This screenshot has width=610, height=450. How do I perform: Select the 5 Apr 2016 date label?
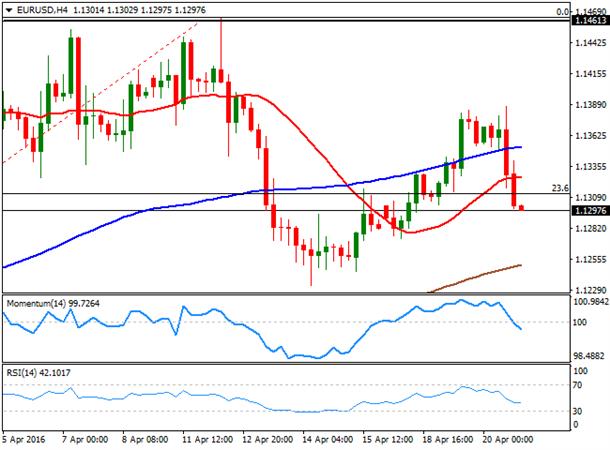tap(24, 440)
